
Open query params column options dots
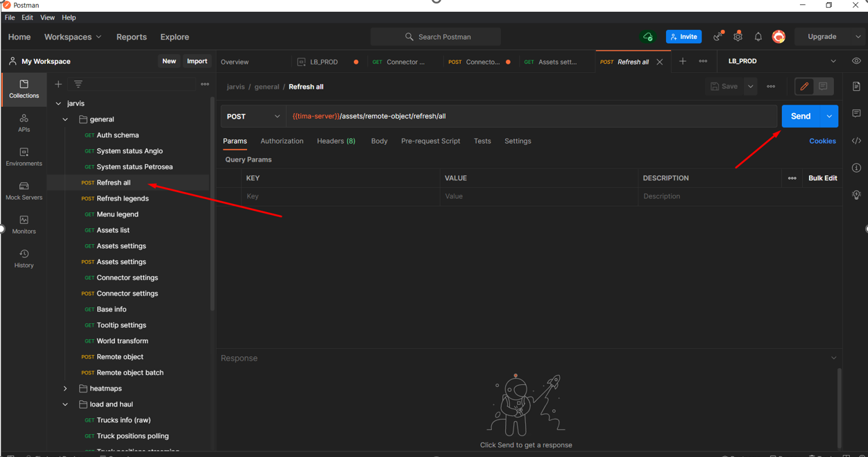click(792, 178)
